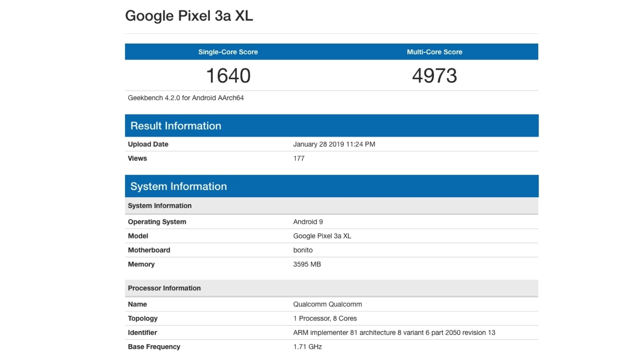Click the Multi-Core Score header
This screenshot has width=644, height=361.
[x=434, y=52]
